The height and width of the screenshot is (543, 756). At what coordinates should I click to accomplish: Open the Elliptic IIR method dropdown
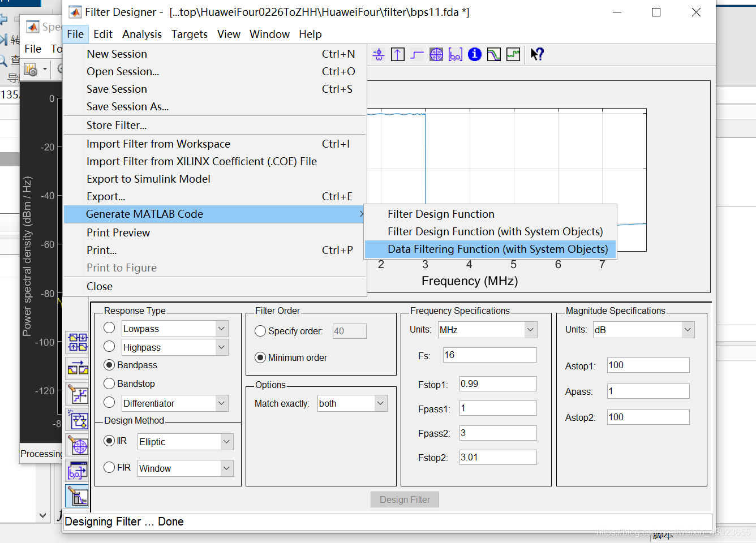click(226, 442)
